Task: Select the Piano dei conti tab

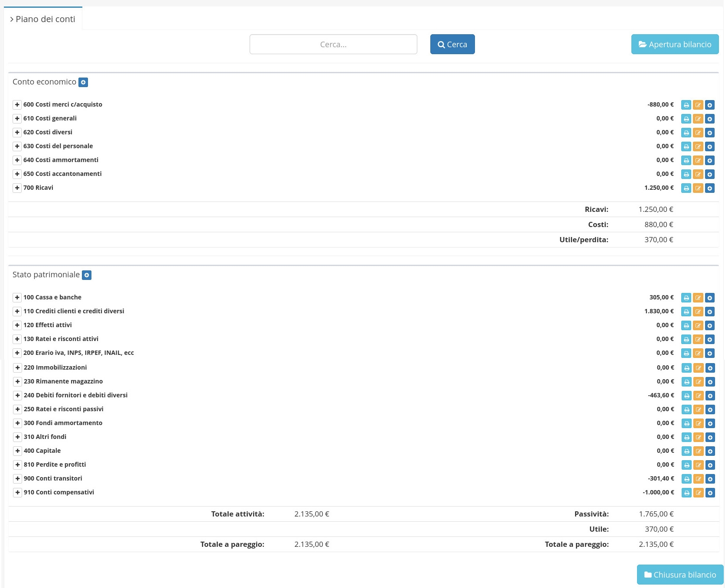Action: pos(43,19)
